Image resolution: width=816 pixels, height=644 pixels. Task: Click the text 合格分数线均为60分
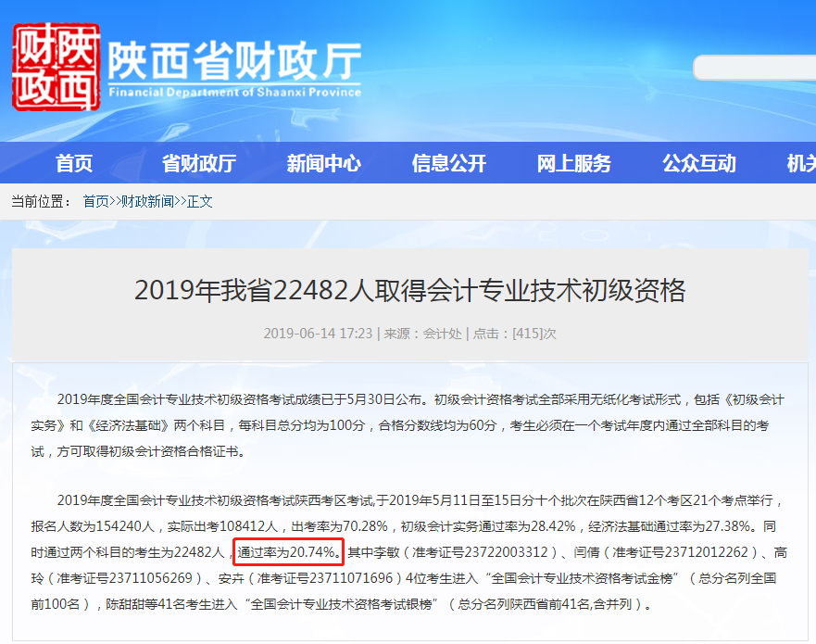437,425
